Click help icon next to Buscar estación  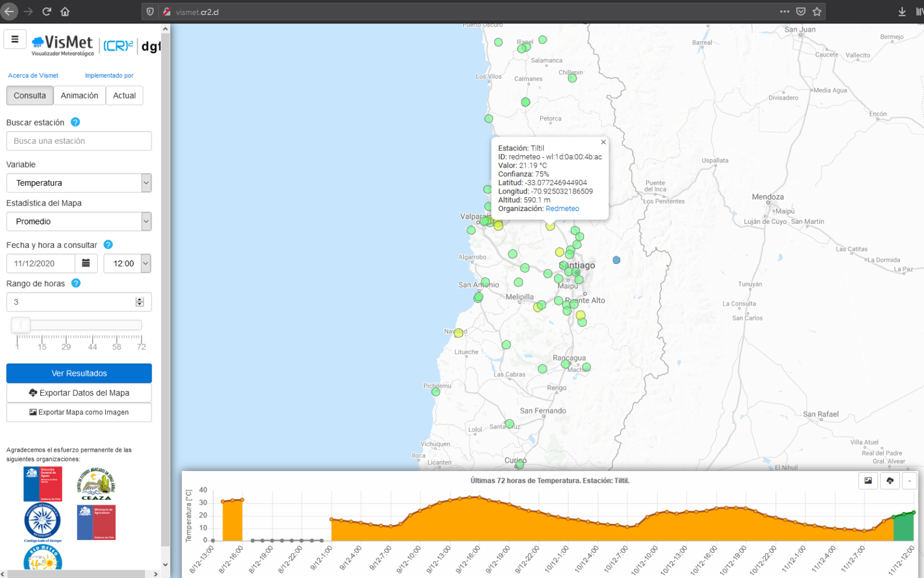(75, 122)
